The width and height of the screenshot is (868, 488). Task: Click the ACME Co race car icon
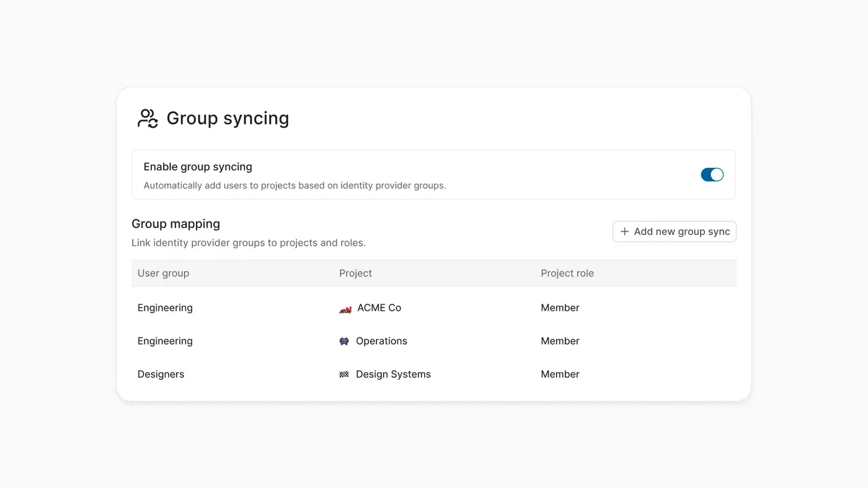[345, 309]
